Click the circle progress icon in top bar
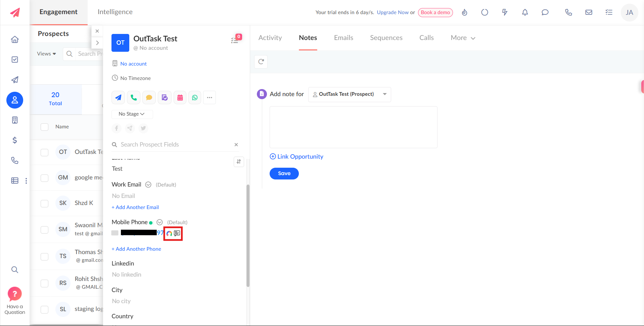 coord(485,12)
